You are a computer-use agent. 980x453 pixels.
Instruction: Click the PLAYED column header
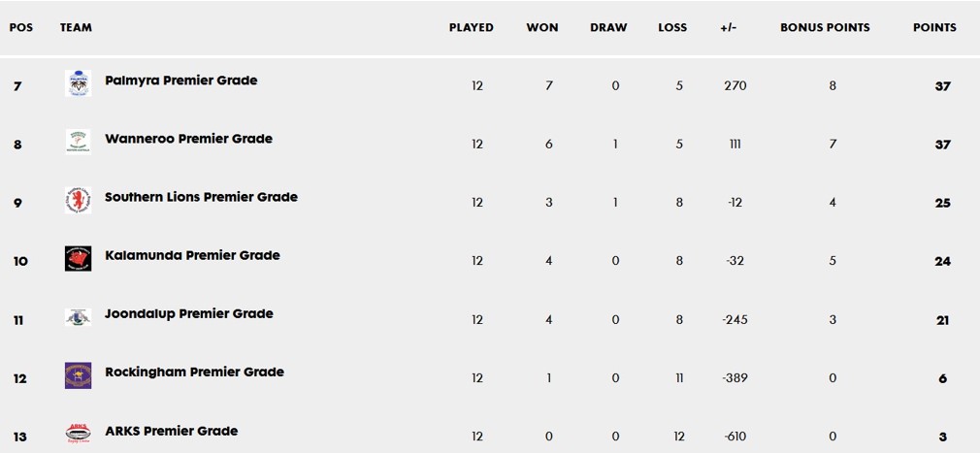click(x=472, y=28)
